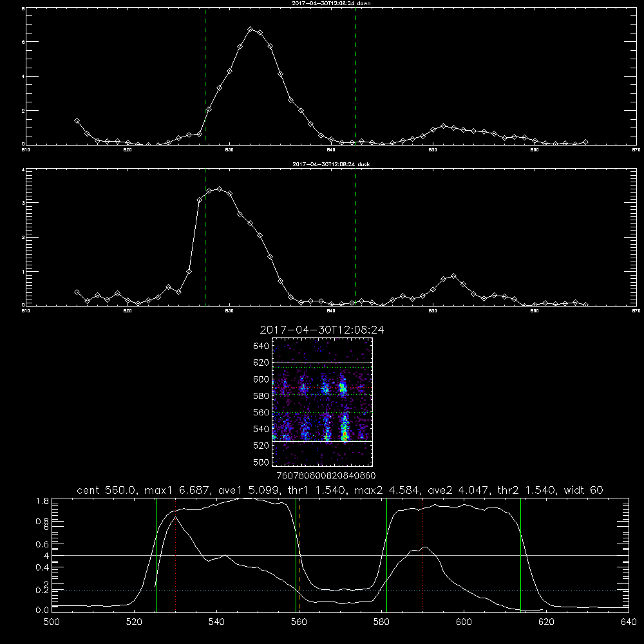Click the 0.0 y-axis label of bottom plot
The width and height of the screenshot is (644, 644).
tap(42, 610)
